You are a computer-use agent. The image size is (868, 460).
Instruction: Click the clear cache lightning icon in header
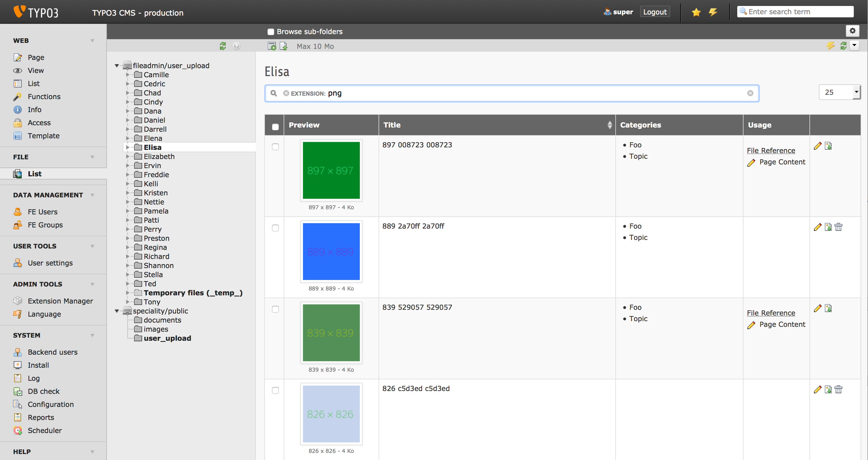pos(713,12)
